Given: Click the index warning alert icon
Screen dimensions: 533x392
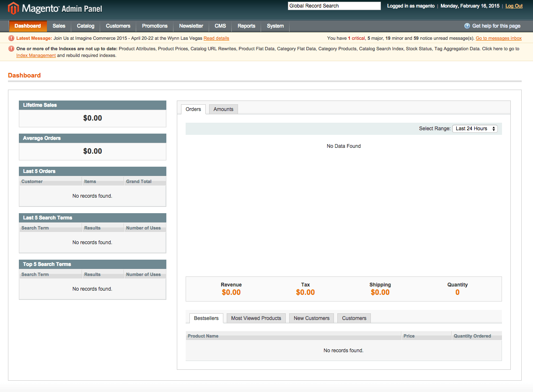Looking at the screenshot, I should pos(11,49).
